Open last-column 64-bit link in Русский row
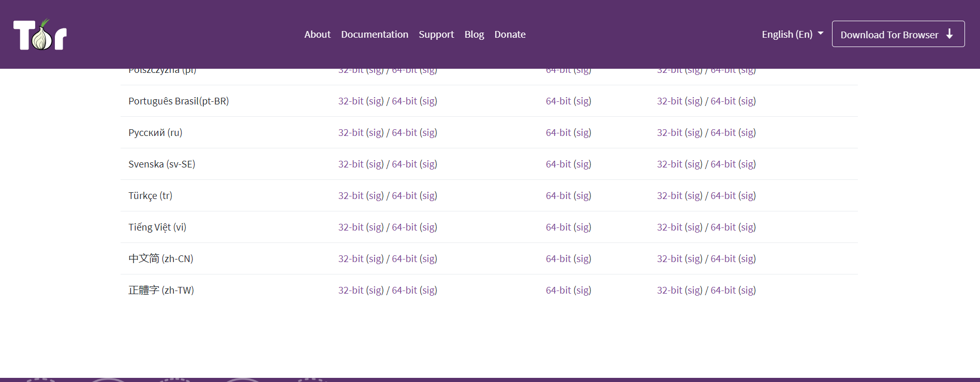Image resolution: width=980 pixels, height=382 pixels. [723, 132]
